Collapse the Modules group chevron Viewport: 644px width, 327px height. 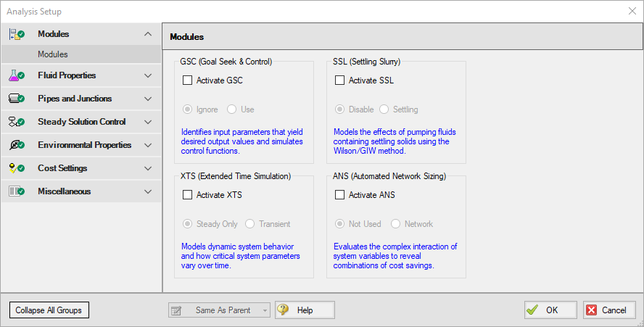[x=148, y=34]
